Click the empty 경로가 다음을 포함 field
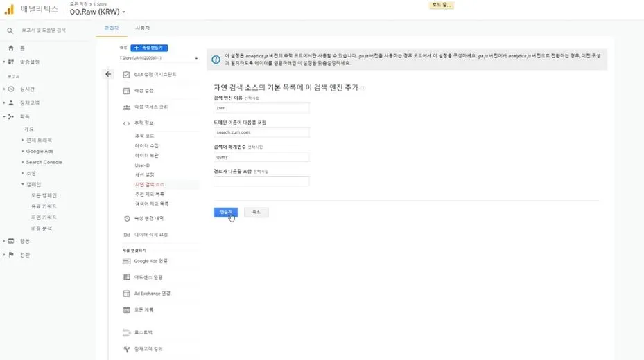 click(x=261, y=181)
